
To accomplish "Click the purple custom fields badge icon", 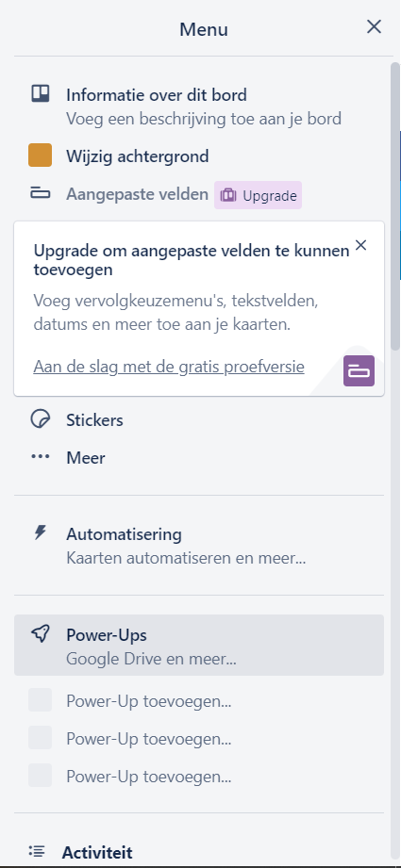I will (x=359, y=371).
